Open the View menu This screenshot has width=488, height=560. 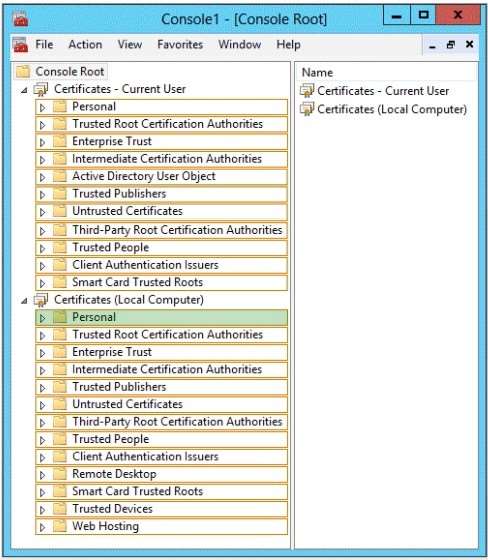130,45
